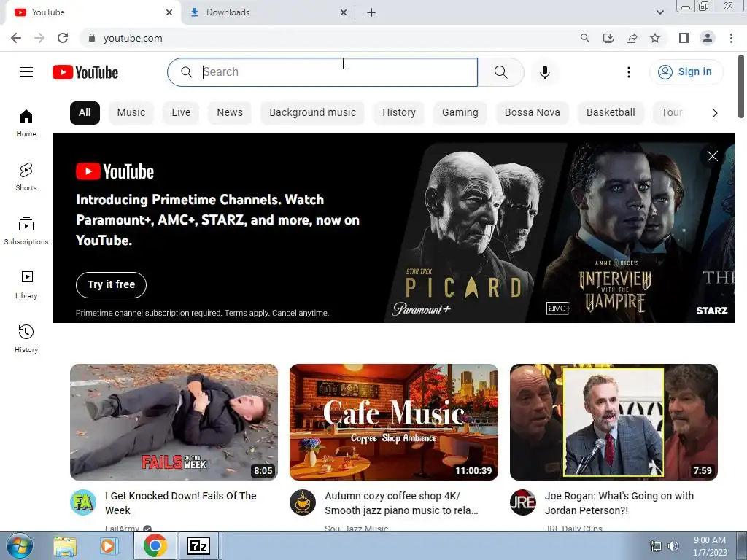Image resolution: width=747 pixels, height=560 pixels.
Task: Go to Home in sidebar
Action: [x=26, y=122]
